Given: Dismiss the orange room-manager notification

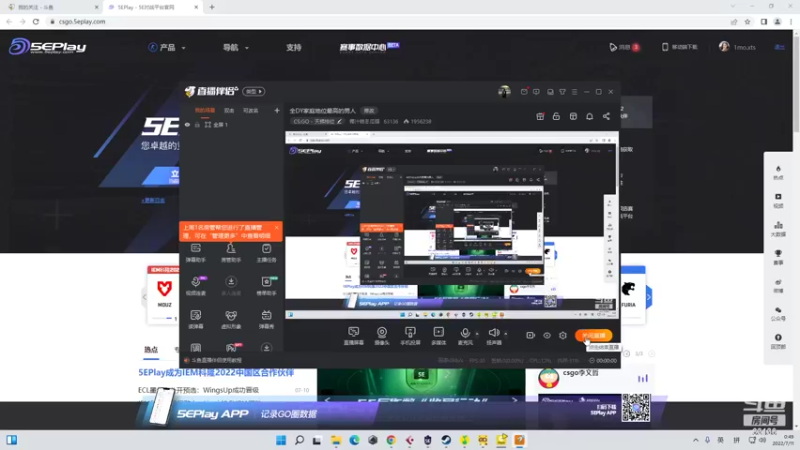Looking at the screenshot, I should point(277,228).
